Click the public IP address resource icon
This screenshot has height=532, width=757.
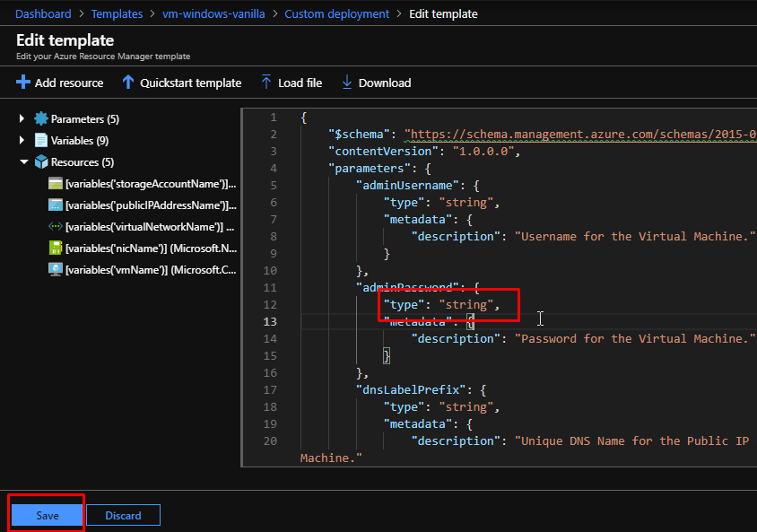coord(56,205)
